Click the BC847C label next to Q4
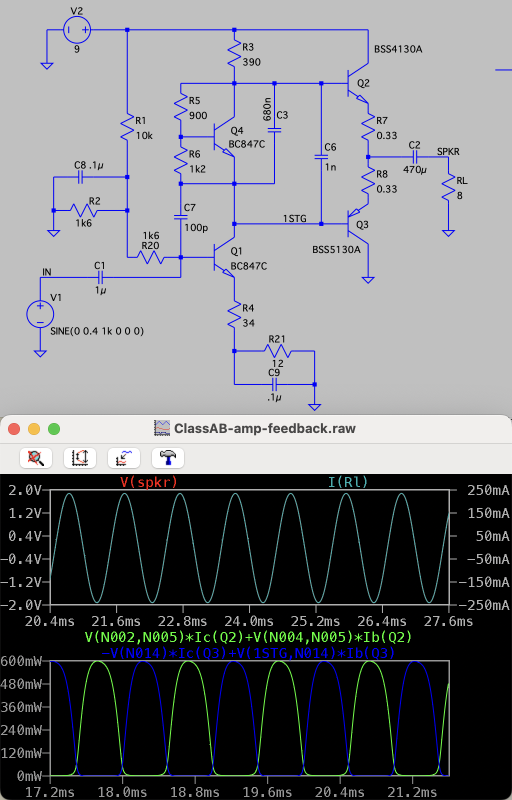512x800 pixels. pyautogui.click(x=247, y=144)
